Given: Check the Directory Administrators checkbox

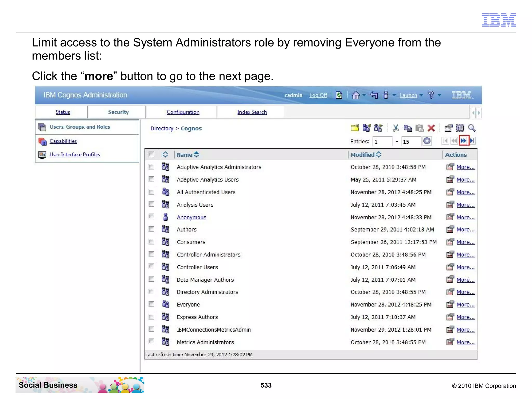Looking at the screenshot, I should tap(151, 291).
